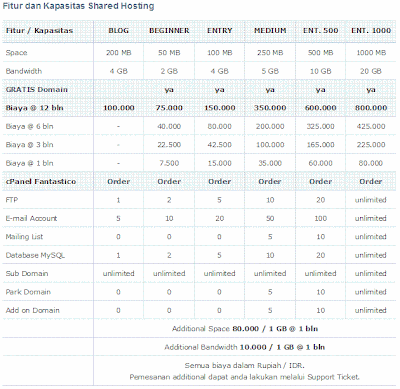Click the '150.000' yearly price for ENTRY

tap(219, 108)
